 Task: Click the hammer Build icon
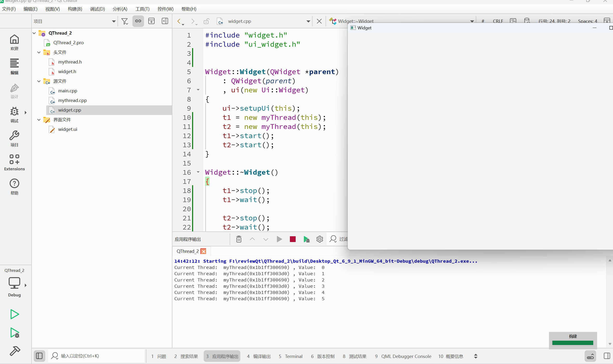(14, 351)
